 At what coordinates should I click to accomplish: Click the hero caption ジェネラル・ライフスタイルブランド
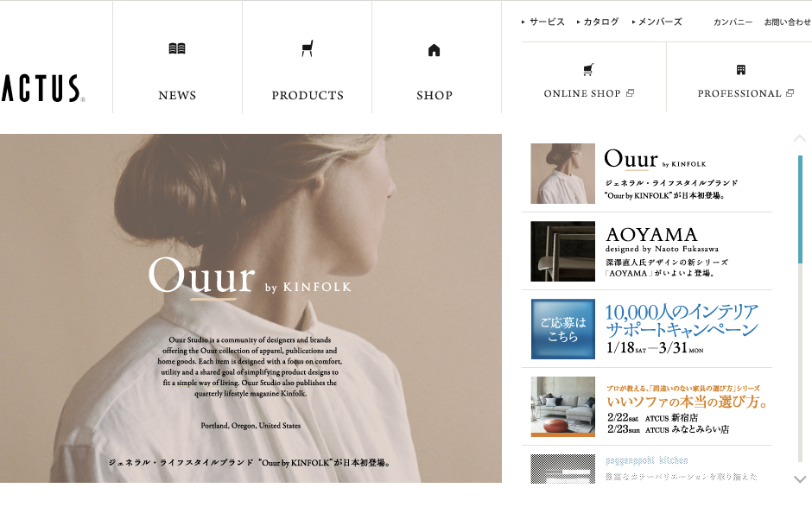[181, 462]
